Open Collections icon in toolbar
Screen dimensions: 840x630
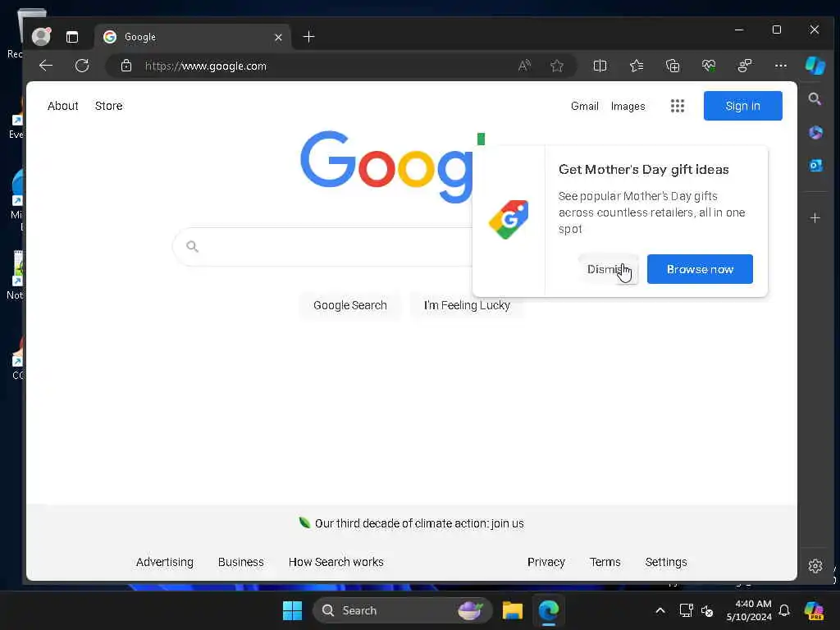[x=673, y=66]
